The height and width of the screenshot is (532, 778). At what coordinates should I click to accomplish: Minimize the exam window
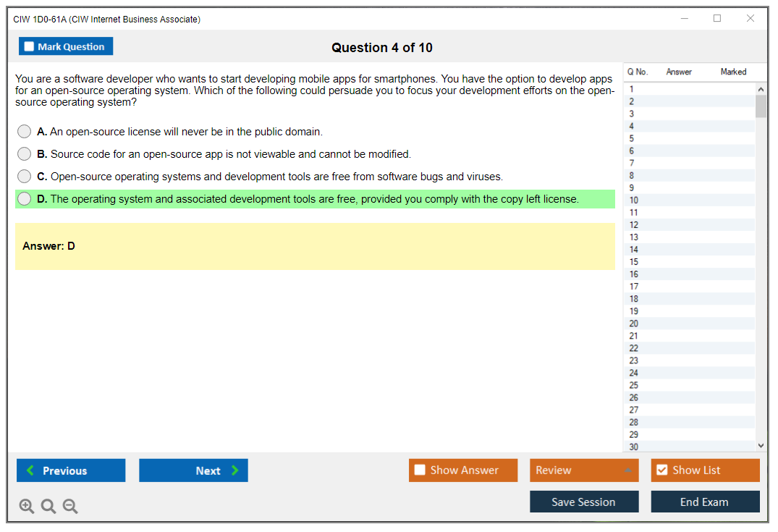click(x=685, y=19)
